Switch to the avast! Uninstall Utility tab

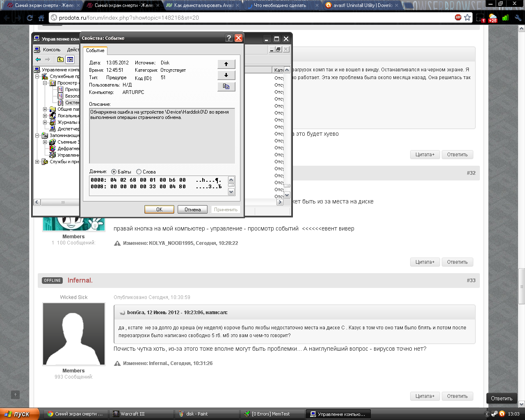(362, 5)
